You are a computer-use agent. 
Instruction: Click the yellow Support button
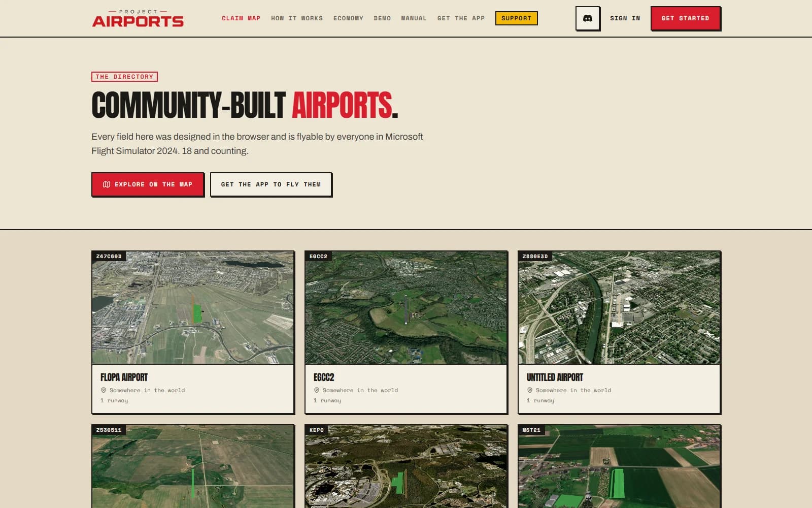coord(516,18)
